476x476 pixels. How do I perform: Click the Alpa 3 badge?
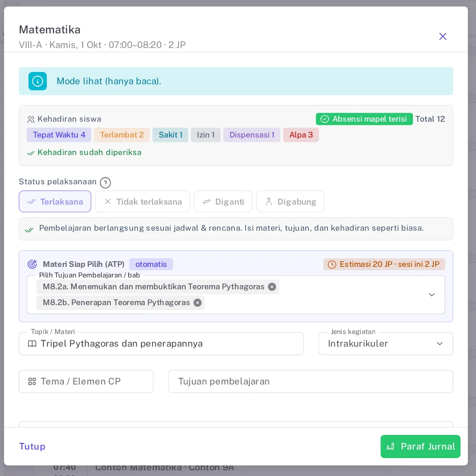click(301, 135)
